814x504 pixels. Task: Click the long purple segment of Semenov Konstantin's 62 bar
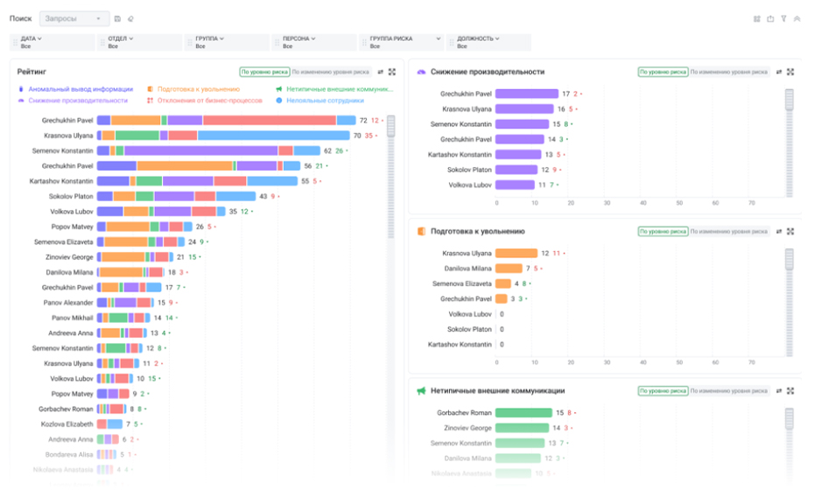pyautogui.click(x=201, y=151)
